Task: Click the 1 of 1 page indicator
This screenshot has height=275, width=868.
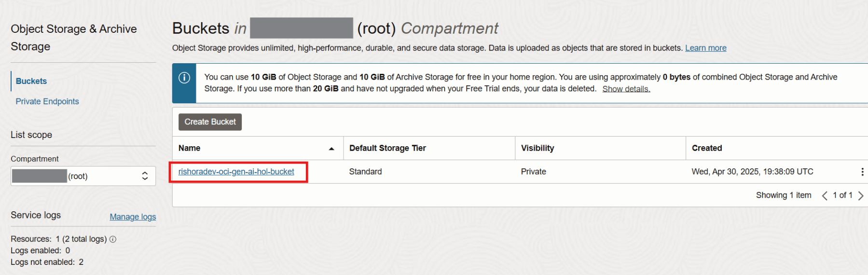Action: 842,195
